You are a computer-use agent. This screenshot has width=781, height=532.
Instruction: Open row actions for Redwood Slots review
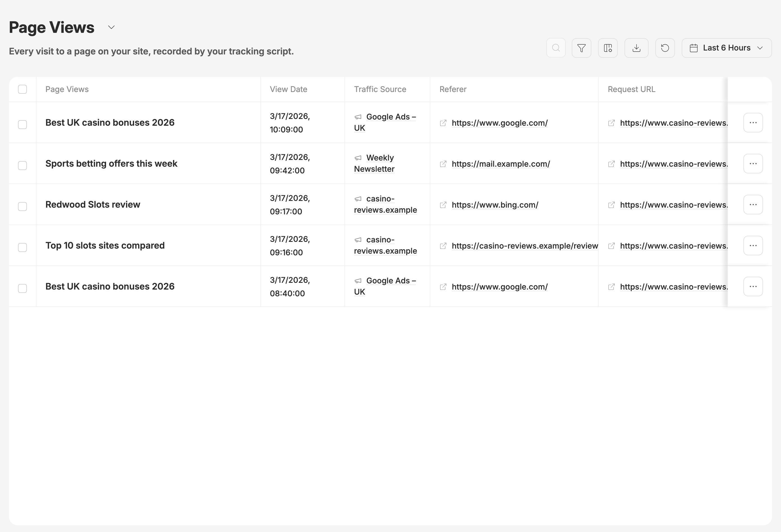coord(753,205)
